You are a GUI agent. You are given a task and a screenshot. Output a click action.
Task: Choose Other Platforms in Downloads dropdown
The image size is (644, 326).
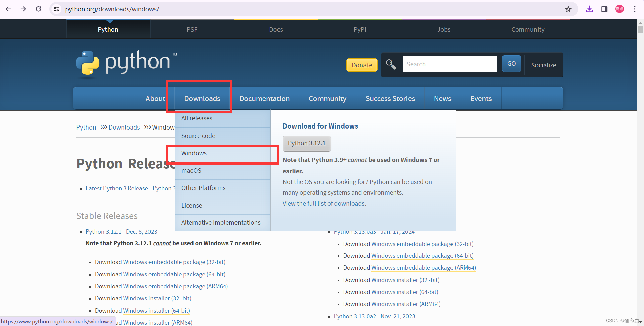pyautogui.click(x=223, y=188)
